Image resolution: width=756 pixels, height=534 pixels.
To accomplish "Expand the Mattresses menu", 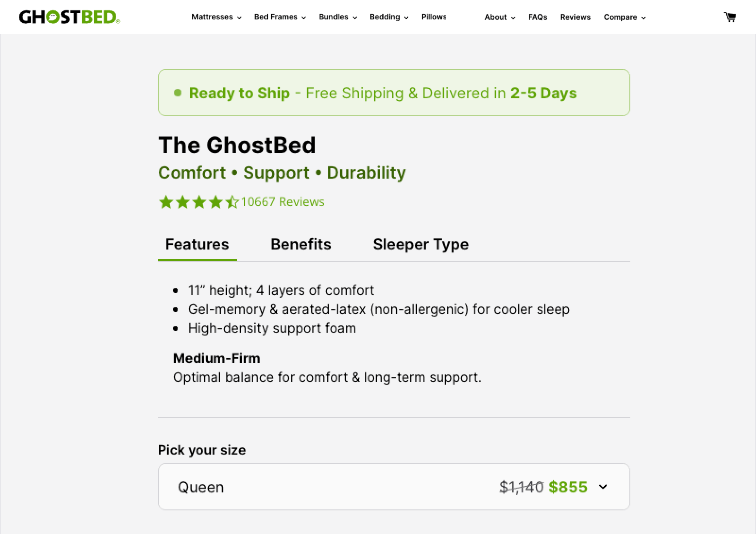I will click(x=216, y=17).
